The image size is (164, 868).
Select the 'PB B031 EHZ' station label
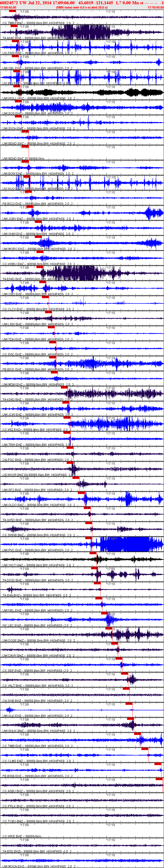[12, 370]
